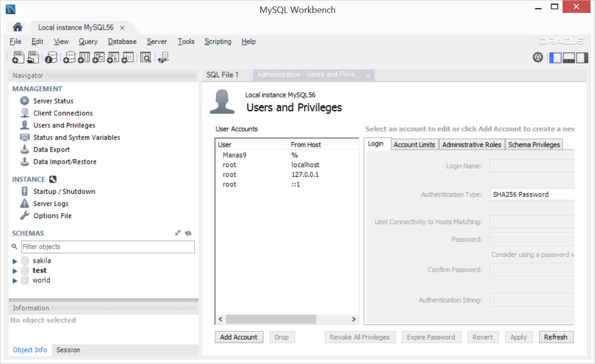The image size is (595, 364).
Task: Show the Session tab in Information panel
Action: tap(68, 350)
